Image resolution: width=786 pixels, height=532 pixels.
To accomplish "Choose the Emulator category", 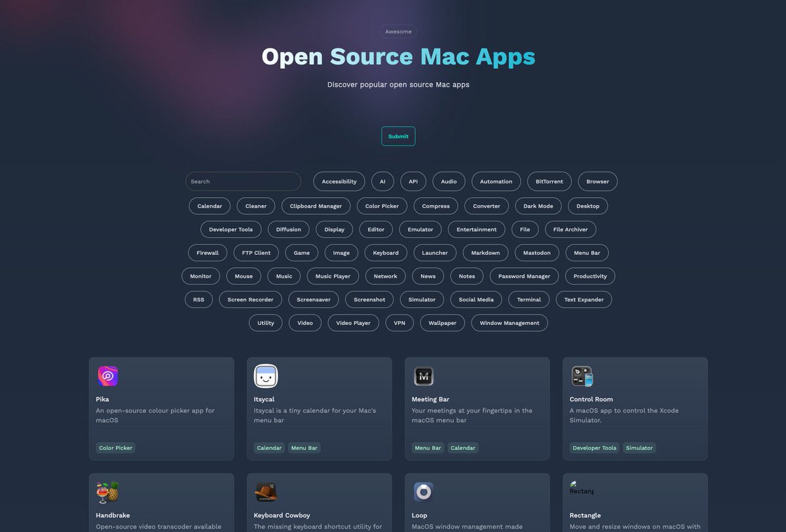I will click(421, 229).
